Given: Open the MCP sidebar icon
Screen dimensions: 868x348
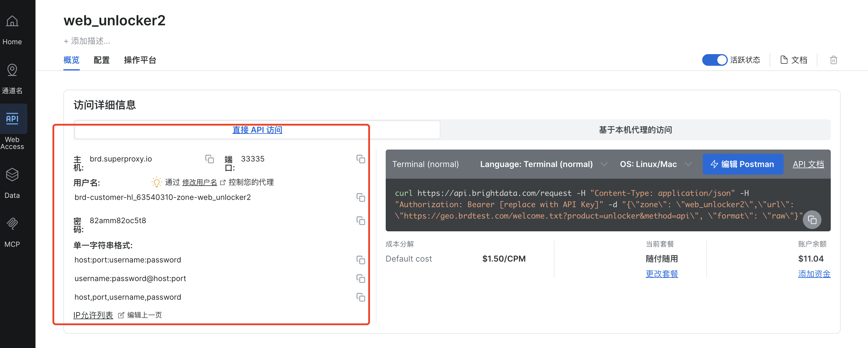Looking at the screenshot, I should 12,223.
